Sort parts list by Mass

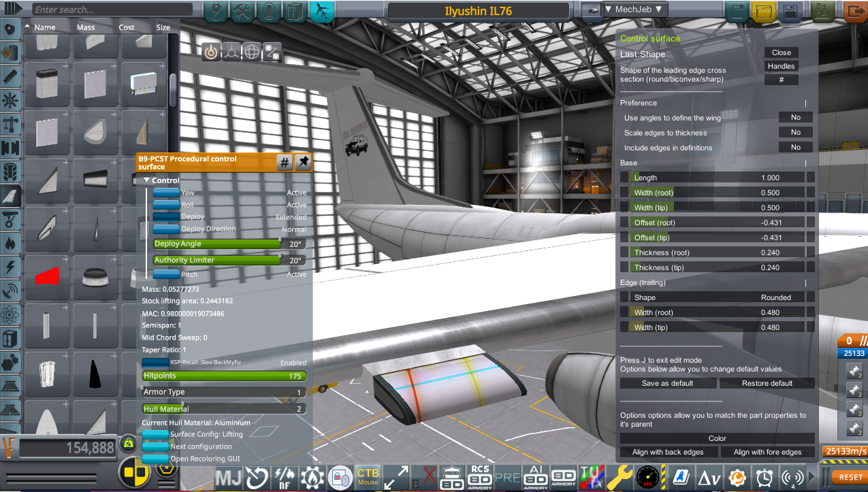pyautogui.click(x=86, y=27)
